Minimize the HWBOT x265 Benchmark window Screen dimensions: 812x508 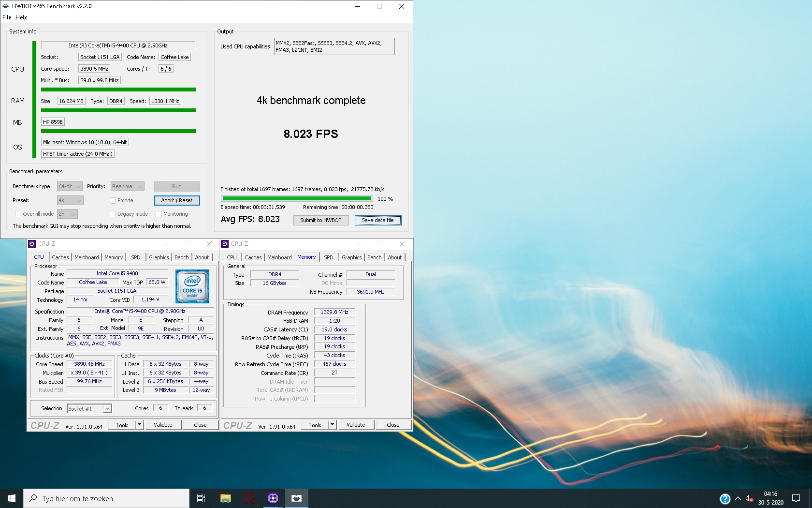tap(358, 6)
